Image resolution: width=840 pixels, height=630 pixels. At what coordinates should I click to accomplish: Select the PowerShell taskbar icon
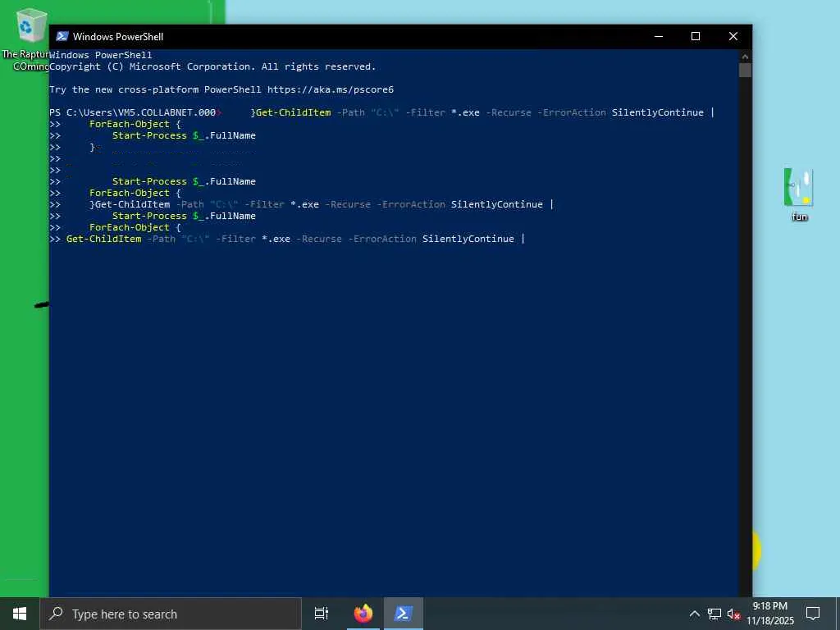[404, 614]
